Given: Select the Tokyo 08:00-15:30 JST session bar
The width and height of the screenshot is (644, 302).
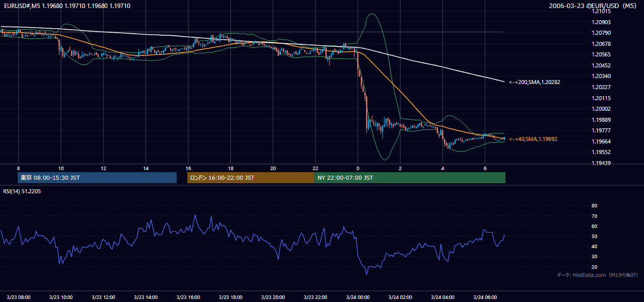Looking at the screenshot, I should point(97,178).
